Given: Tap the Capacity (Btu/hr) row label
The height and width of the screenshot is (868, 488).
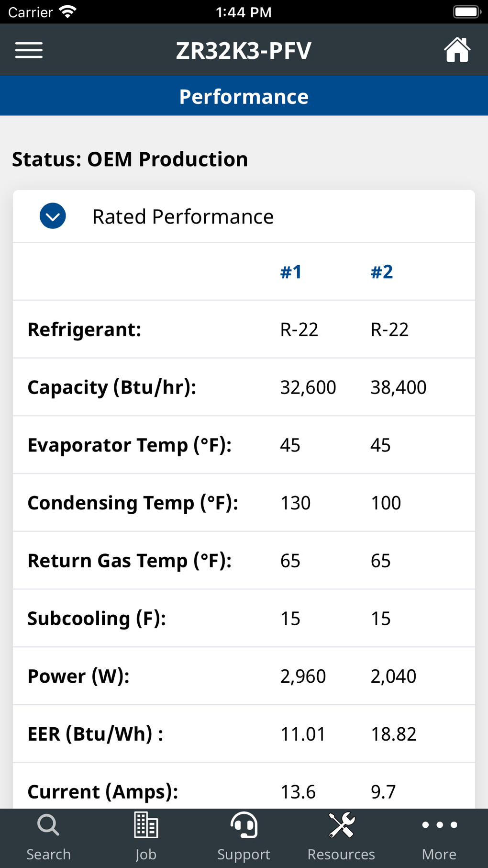Looking at the screenshot, I should point(112,387).
